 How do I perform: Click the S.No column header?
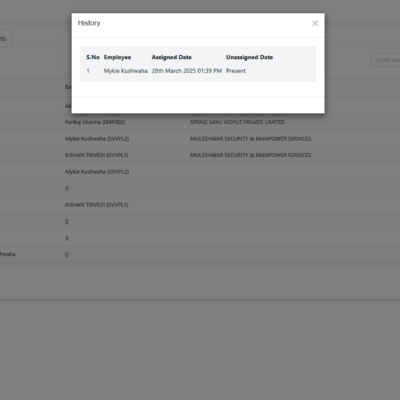coord(93,57)
